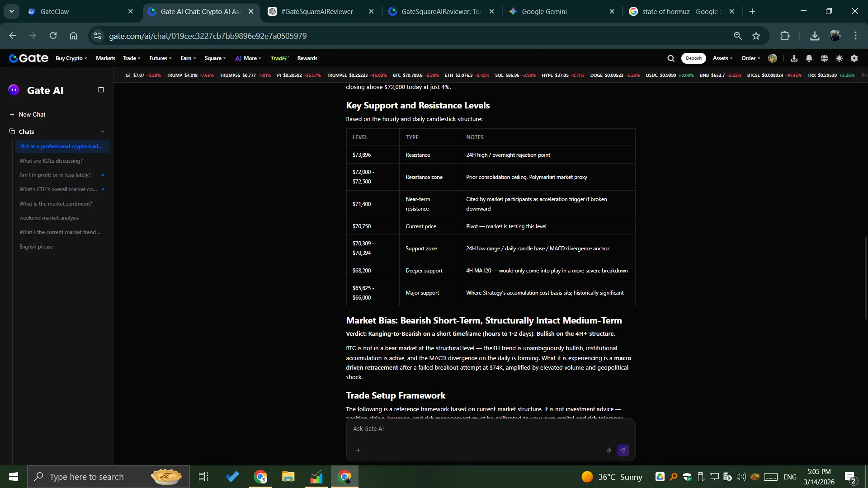Collapse the Chats list chevron
This screenshot has height=488, width=868.
[x=102, y=131]
